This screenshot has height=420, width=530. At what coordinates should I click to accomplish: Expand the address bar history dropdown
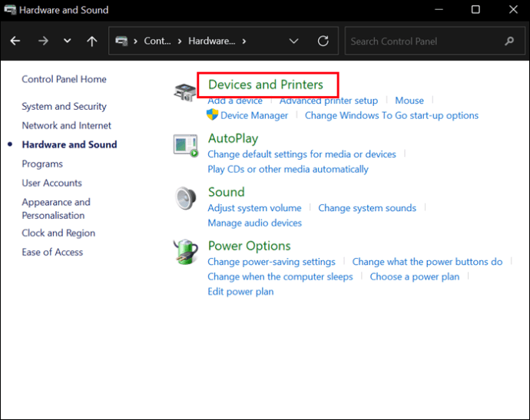click(293, 41)
